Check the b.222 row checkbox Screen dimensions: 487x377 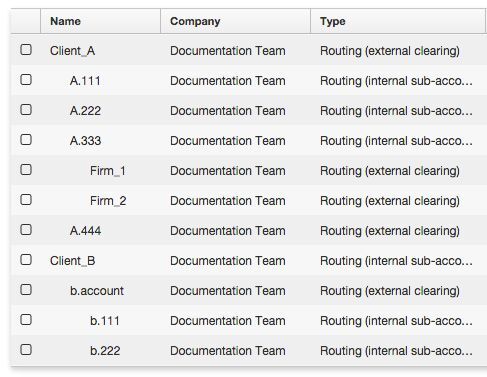click(x=26, y=350)
